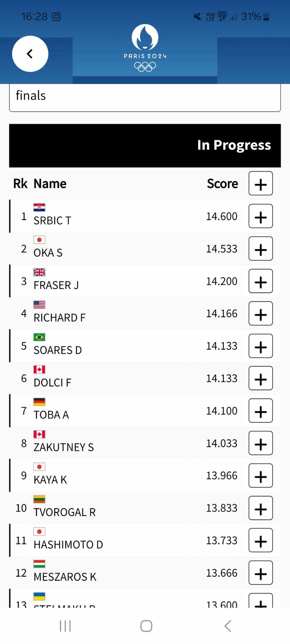290x644 pixels.
Task: Select athlete name HASHIMOTO D
Action: [x=68, y=545]
